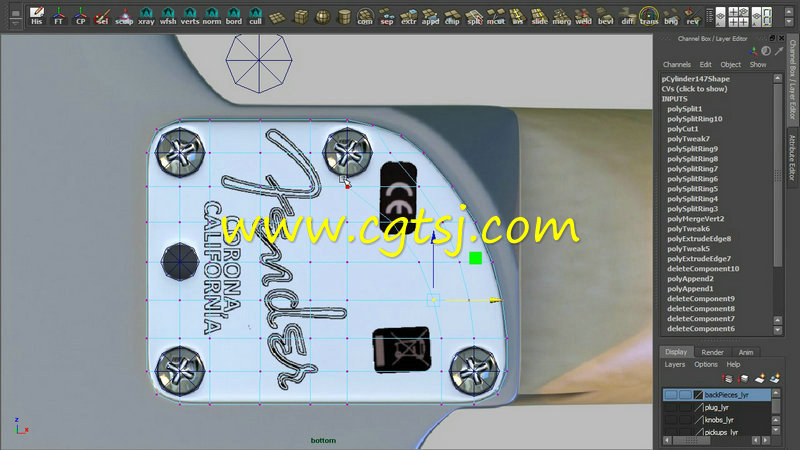Switch to four view layout
Screen dimensions: 800x450
click(x=738, y=16)
